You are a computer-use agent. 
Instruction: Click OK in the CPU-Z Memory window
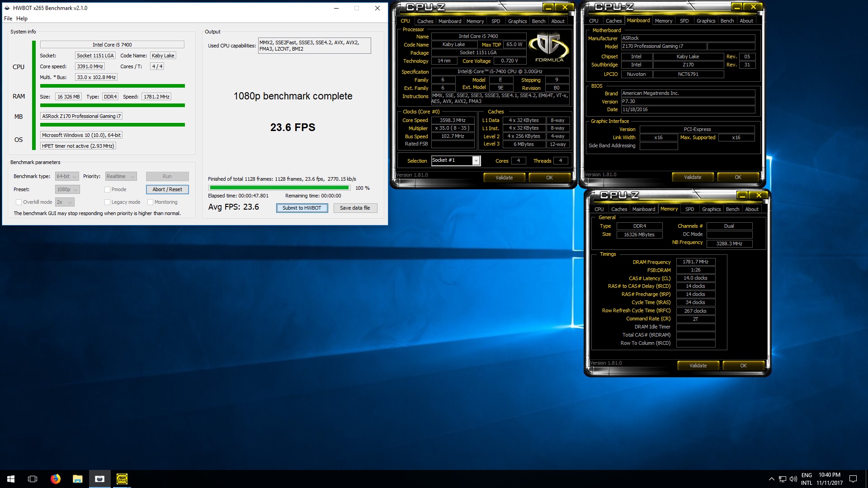pos(743,366)
